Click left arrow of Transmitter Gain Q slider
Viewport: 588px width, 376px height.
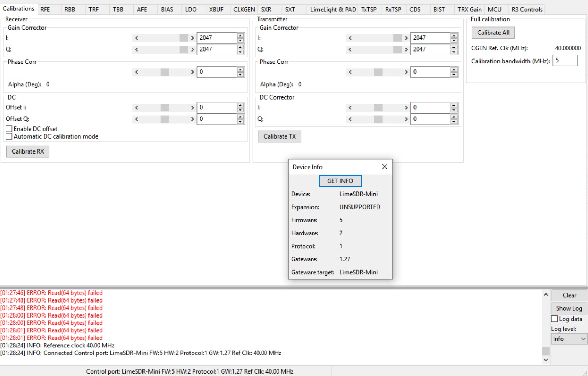tap(350, 49)
